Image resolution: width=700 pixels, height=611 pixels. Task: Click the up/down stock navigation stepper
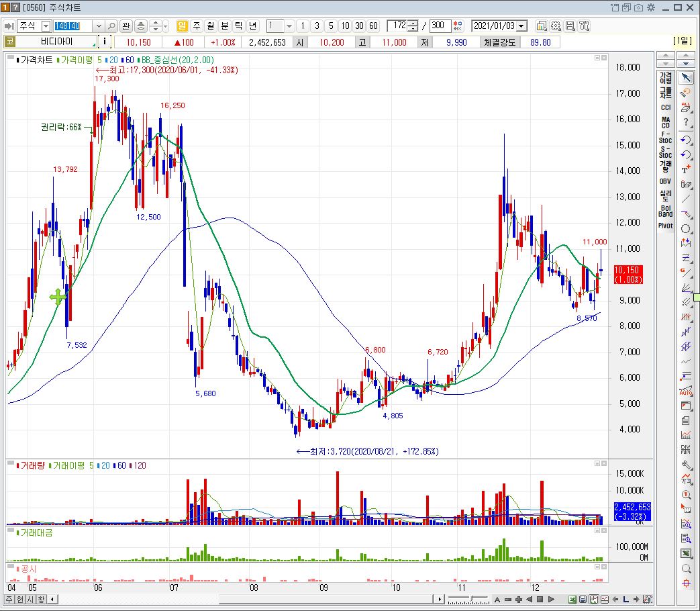155,26
